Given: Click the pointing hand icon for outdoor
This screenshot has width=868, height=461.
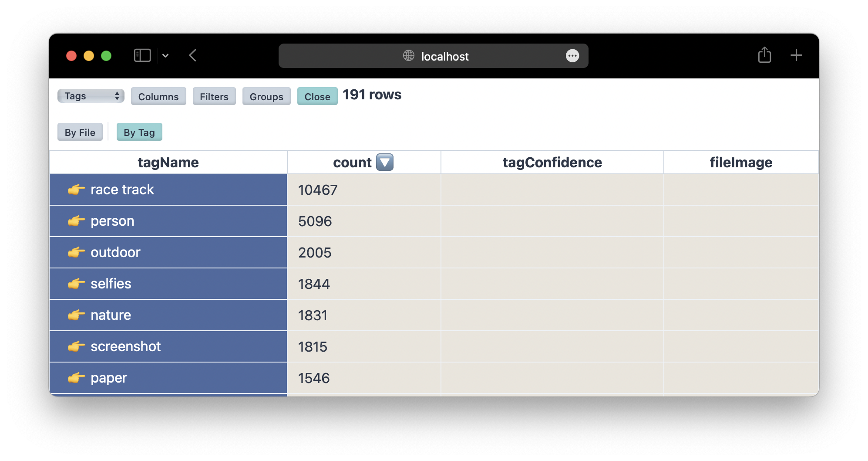Looking at the screenshot, I should click(76, 252).
